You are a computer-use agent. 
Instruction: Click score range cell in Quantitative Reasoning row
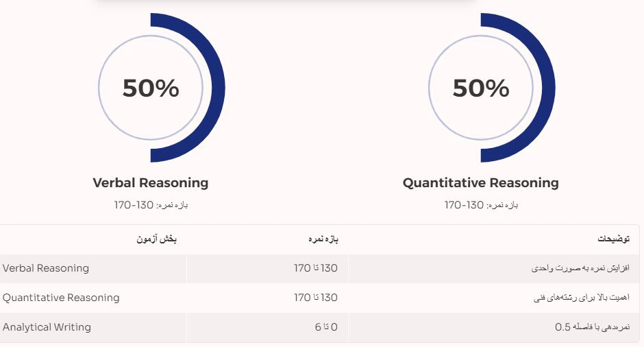point(316,298)
